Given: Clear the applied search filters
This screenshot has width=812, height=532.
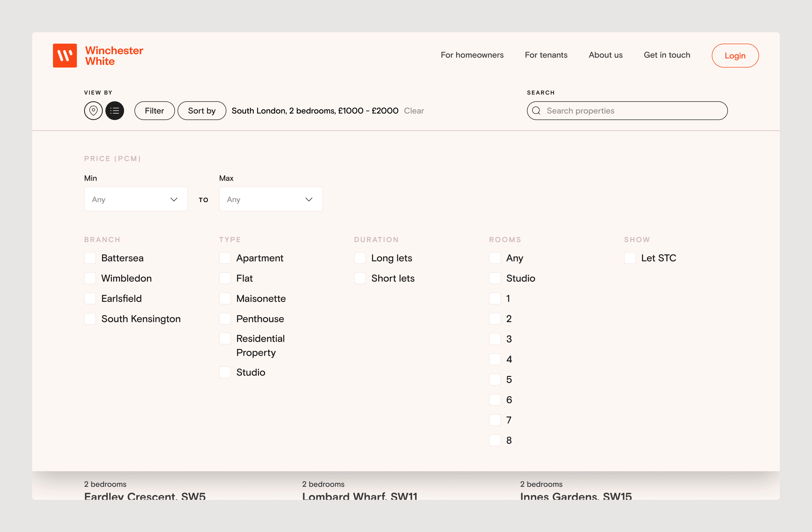Looking at the screenshot, I should click(x=414, y=111).
